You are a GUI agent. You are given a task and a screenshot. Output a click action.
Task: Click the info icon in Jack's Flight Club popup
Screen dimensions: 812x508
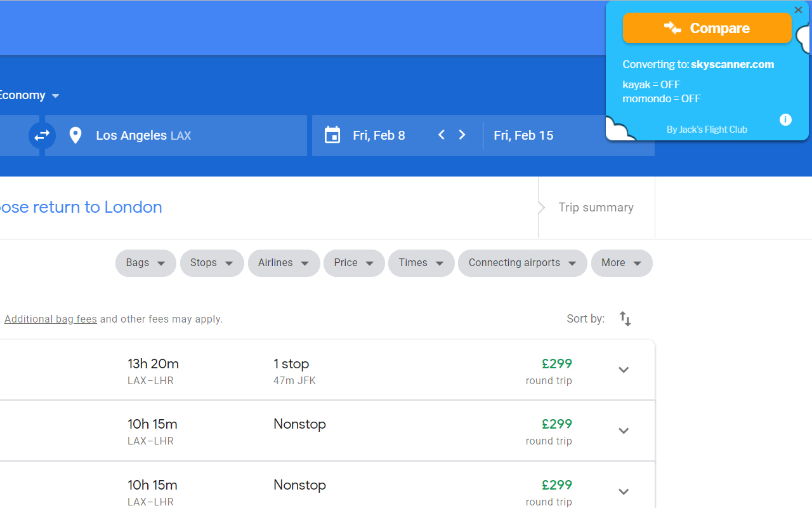tap(785, 119)
